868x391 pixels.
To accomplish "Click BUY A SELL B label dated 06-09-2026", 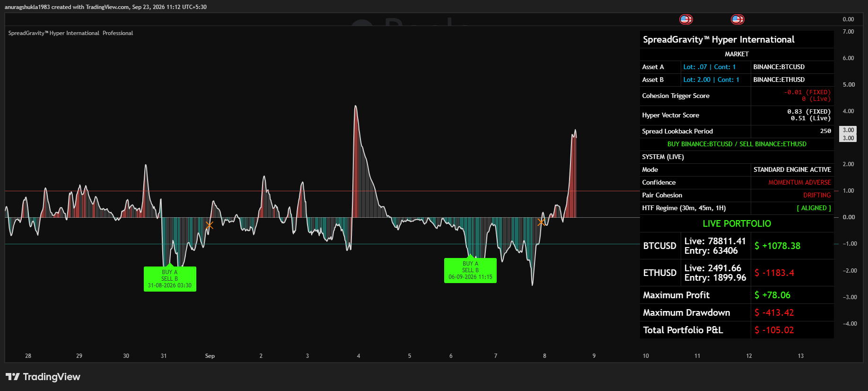I will [x=470, y=270].
